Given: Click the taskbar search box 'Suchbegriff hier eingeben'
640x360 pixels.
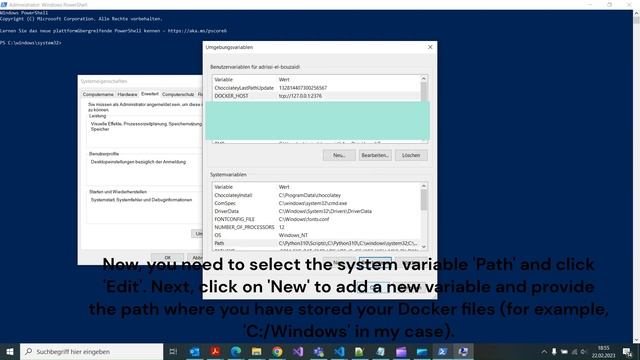Looking at the screenshot, I should coord(91,351).
